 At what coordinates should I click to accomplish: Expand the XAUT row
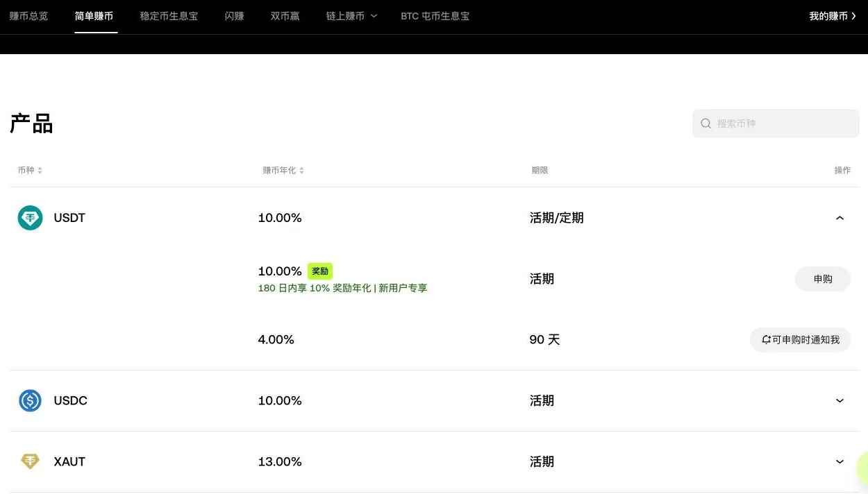(840, 462)
